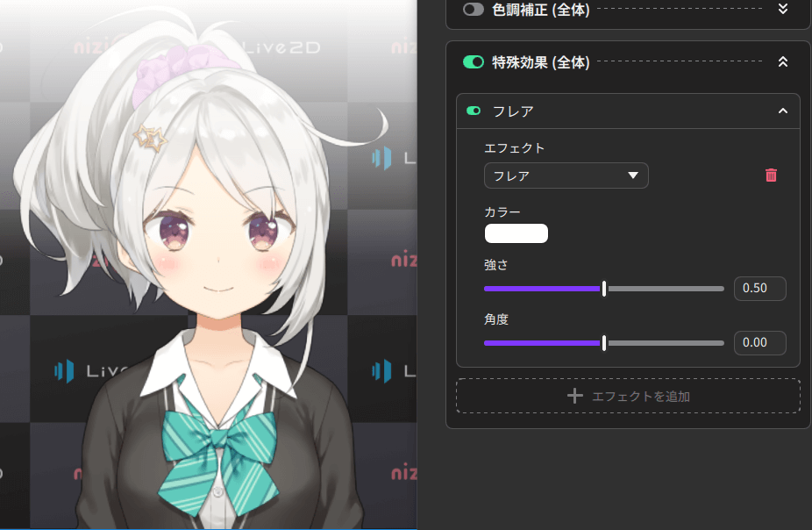The image size is (812, 530).
Task: Enable the 色調補正 (全体) toggle switch
Action: (x=474, y=9)
